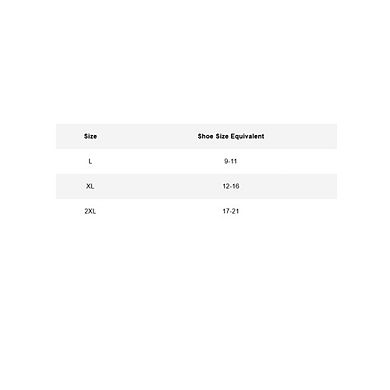Viewport: 390px width, 390px height.
Task: Click the word Shoe in the header
Action: [205, 136]
